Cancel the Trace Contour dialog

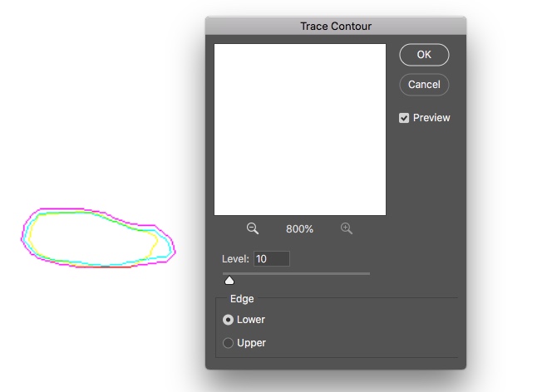point(424,84)
